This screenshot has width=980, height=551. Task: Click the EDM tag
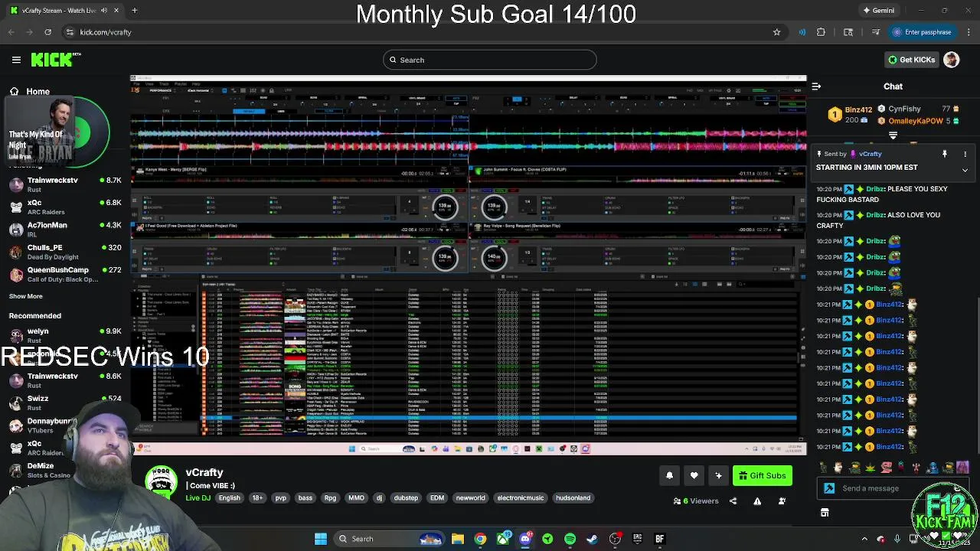click(x=437, y=498)
